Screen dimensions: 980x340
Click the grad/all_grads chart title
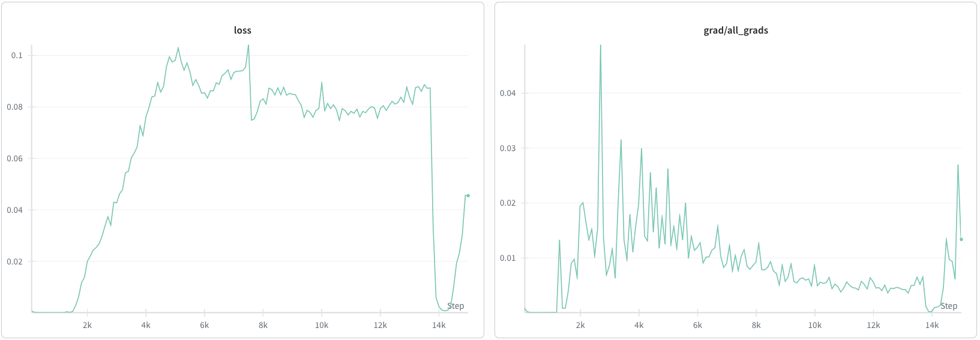tap(735, 31)
